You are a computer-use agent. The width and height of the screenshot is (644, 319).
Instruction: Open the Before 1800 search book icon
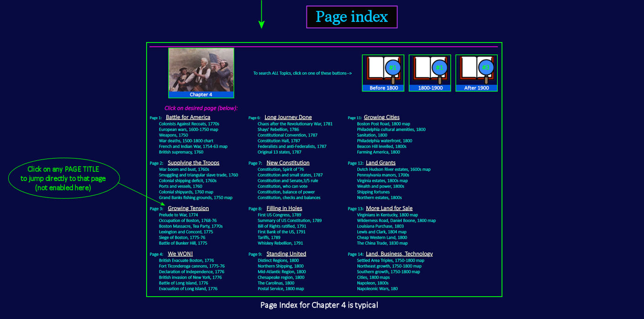pos(383,73)
